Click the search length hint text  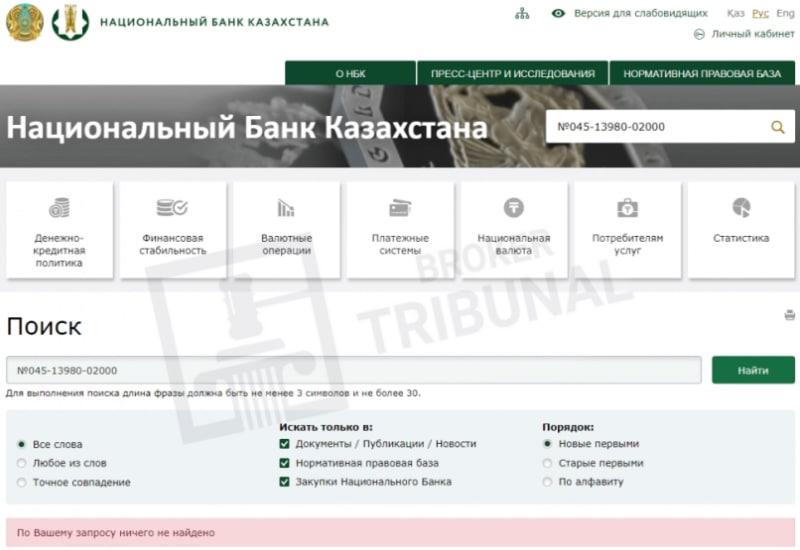click(213, 393)
